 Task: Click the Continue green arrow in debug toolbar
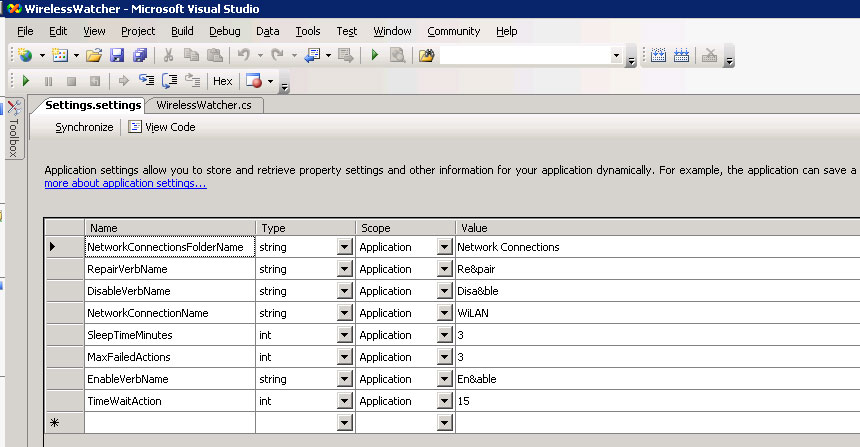click(x=26, y=81)
